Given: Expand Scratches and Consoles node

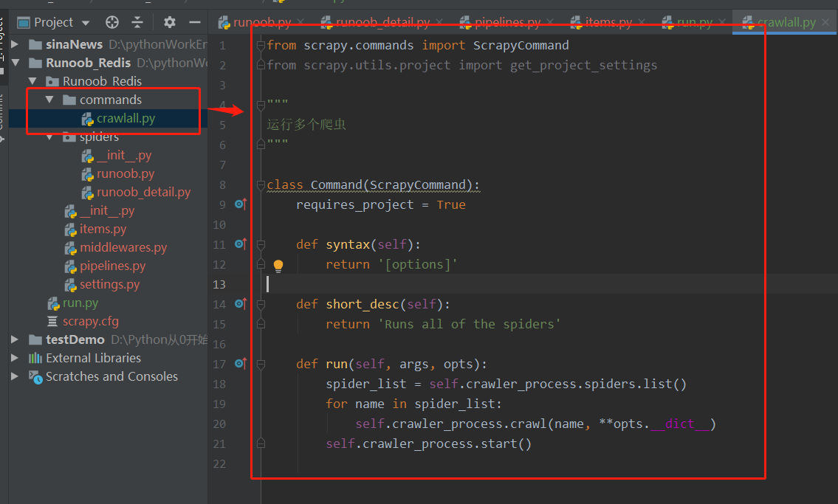Looking at the screenshot, I should (15, 376).
